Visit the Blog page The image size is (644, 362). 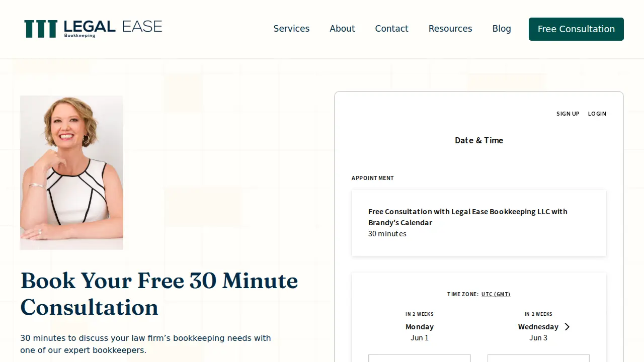coord(502,29)
